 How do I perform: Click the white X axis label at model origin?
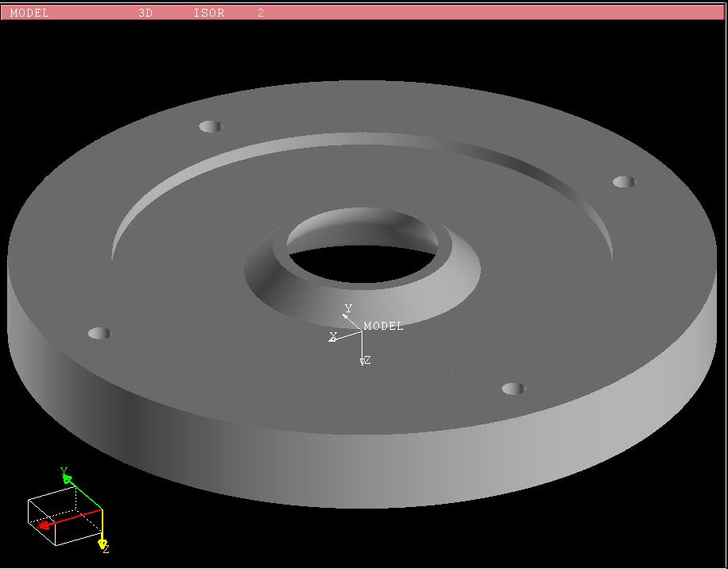333,335
